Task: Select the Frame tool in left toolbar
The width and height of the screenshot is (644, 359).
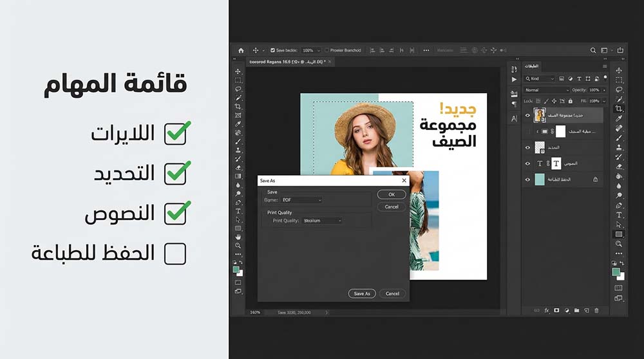Action: 238,115
